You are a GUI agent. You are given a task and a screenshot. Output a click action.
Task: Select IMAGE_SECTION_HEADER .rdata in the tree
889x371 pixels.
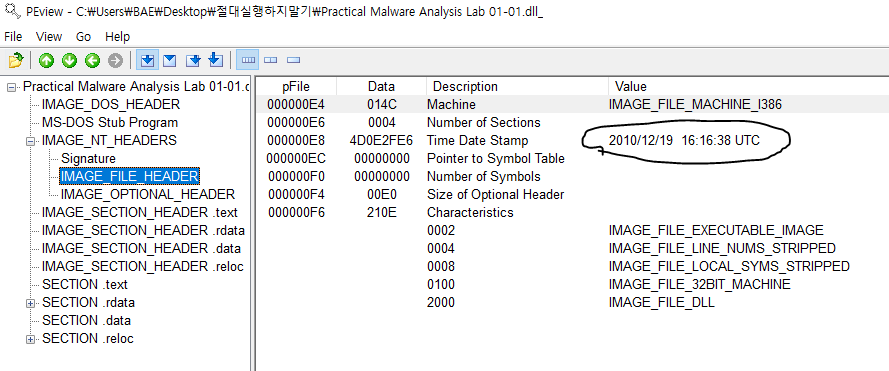143,231
